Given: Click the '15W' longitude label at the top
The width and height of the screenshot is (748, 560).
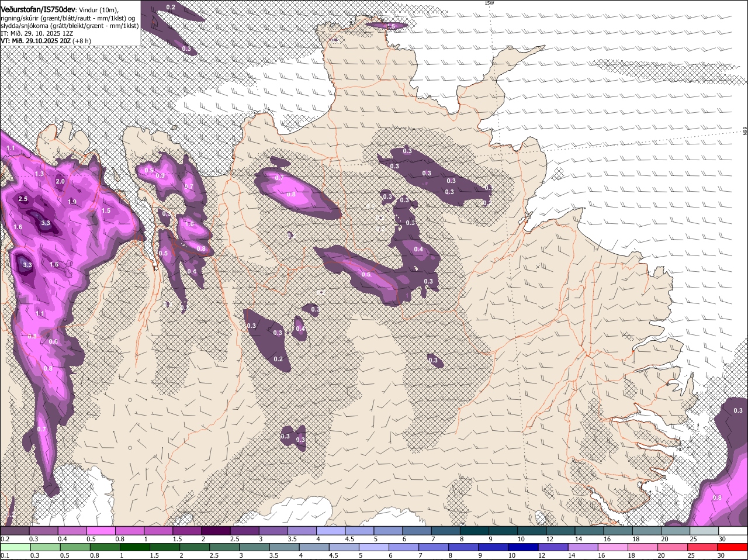Looking at the screenshot, I should point(489,3).
